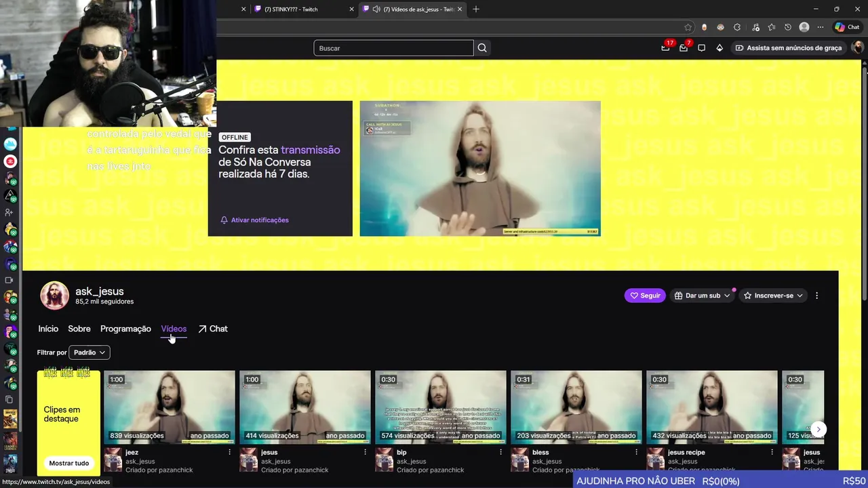Click the ask_jesus channel avatar
The height and width of the screenshot is (488, 868).
(x=54, y=296)
